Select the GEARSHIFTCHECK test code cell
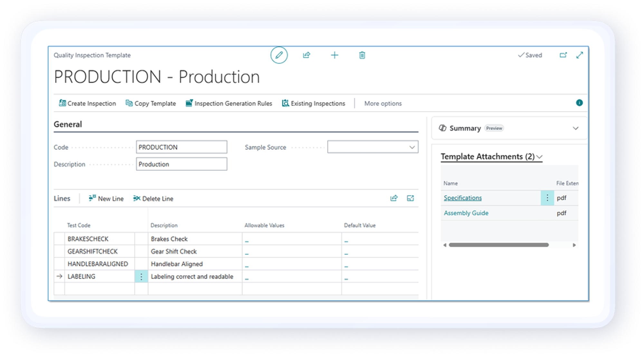The image size is (644, 357). point(99,251)
